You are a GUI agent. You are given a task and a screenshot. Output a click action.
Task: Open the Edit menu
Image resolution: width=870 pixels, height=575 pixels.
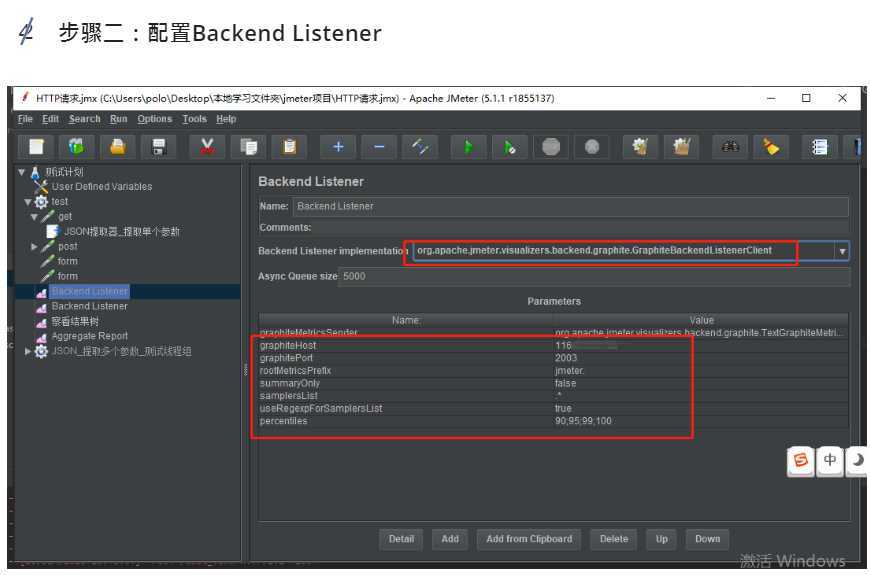click(50, 119)
